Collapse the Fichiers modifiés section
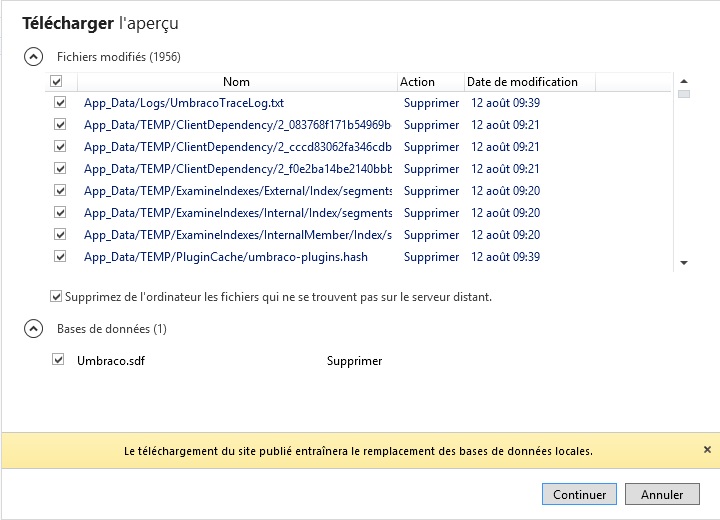 click(x=34, y=57)
